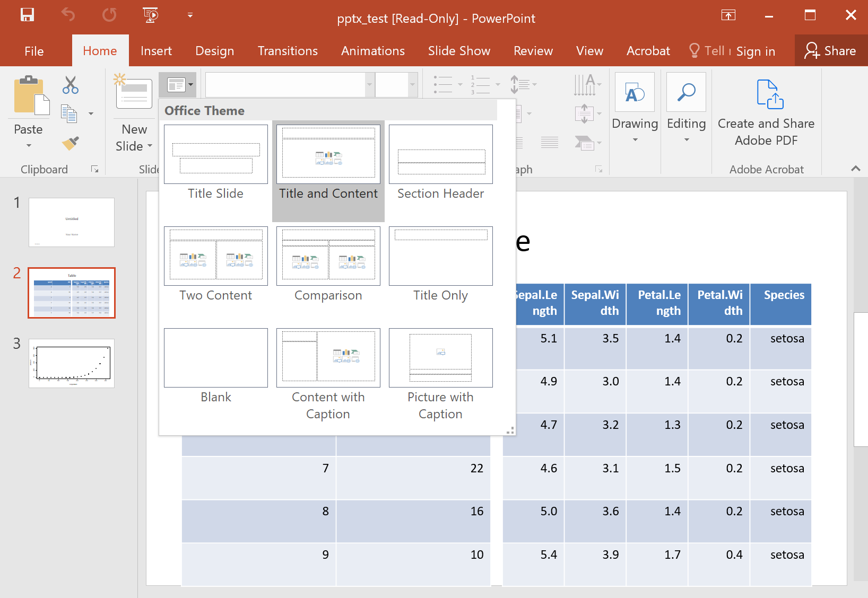Click the Copy icon in Clipboard group
Image resolution: width=868 pixels, height=598 pixels.
pos(68,113)
